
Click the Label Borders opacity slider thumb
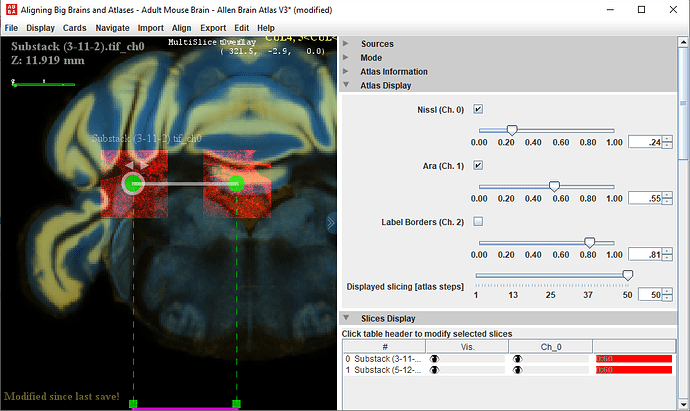click(x=590, y=242)
